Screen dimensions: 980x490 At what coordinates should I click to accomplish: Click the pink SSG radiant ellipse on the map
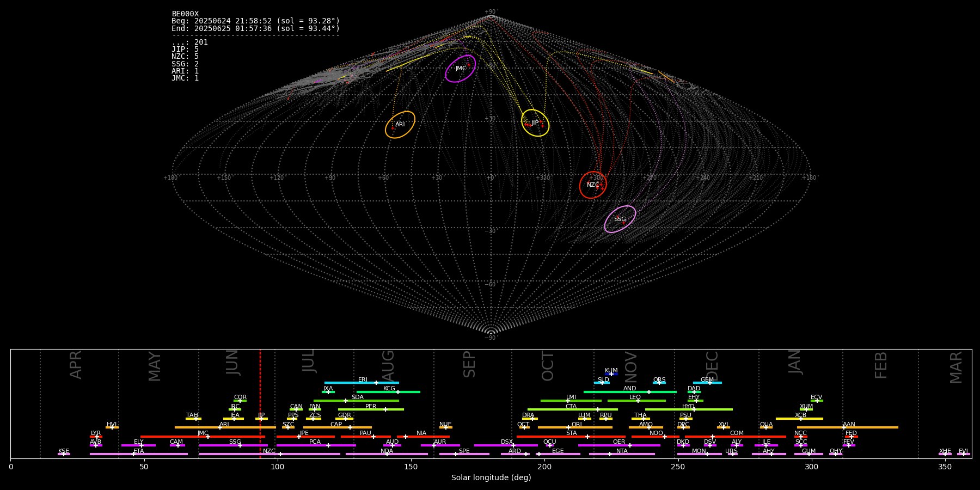[620, 219]
